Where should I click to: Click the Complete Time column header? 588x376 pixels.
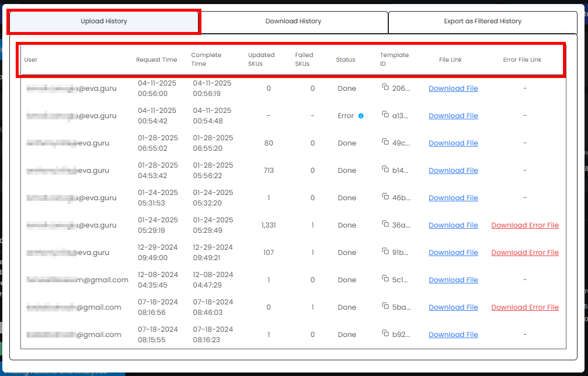(x=206, y=59)
